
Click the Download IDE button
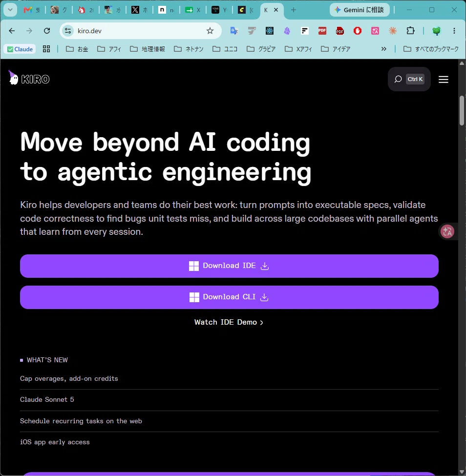[x=230, y=266]
